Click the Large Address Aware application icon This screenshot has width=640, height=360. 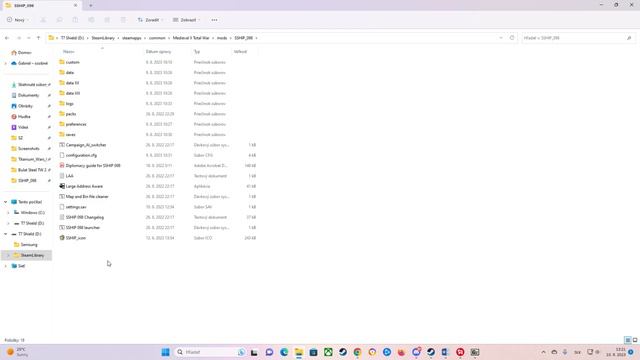pos(62,186)
